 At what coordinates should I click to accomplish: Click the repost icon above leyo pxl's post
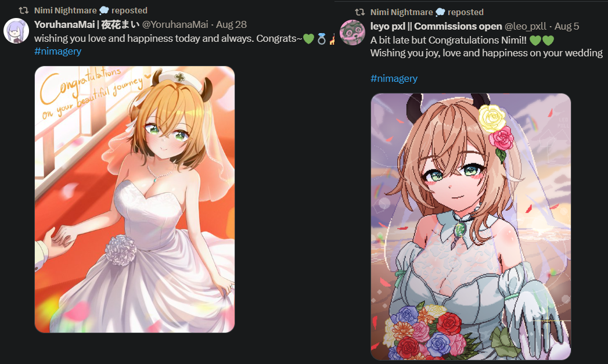pos(360,12)
